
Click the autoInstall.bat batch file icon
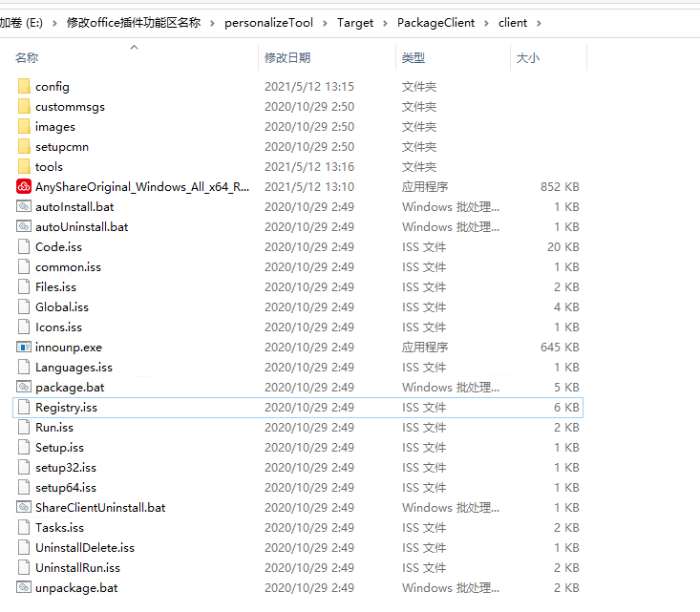24,206
